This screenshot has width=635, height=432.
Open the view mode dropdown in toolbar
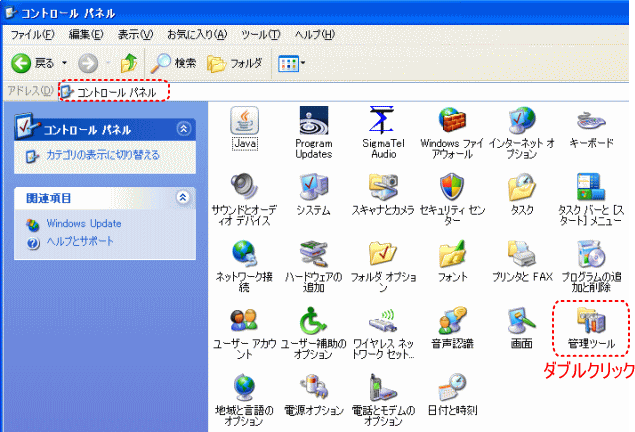(304, 63)
